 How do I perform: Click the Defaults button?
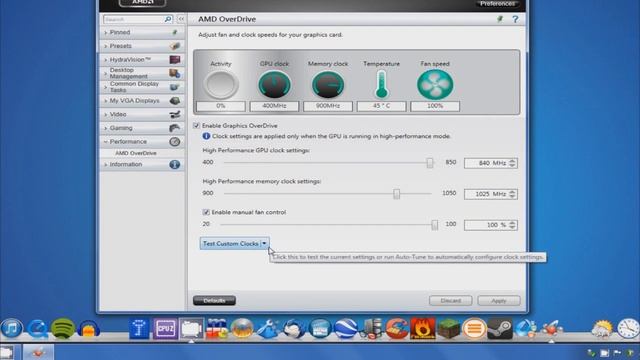[x=214, y=301]
